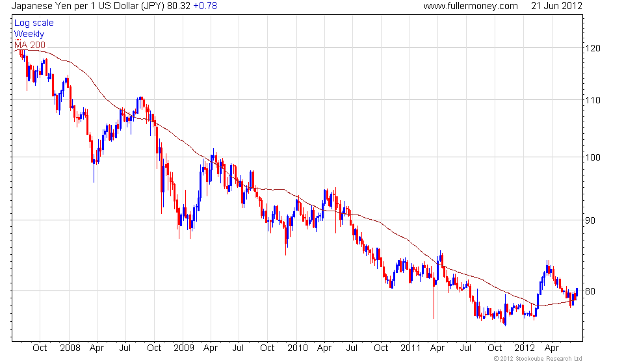Click the 90 price axis label

(x=590, y=220)
